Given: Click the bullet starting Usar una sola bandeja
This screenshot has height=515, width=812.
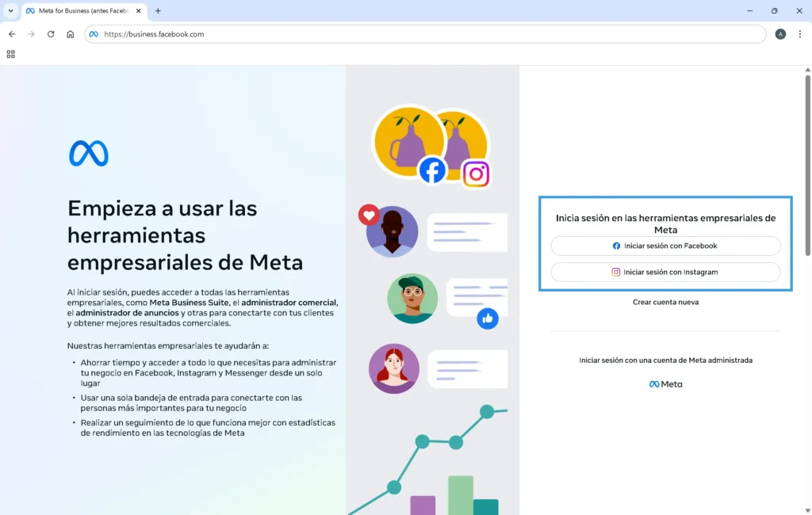Looking at the screenshot, I should click(191, 402).
